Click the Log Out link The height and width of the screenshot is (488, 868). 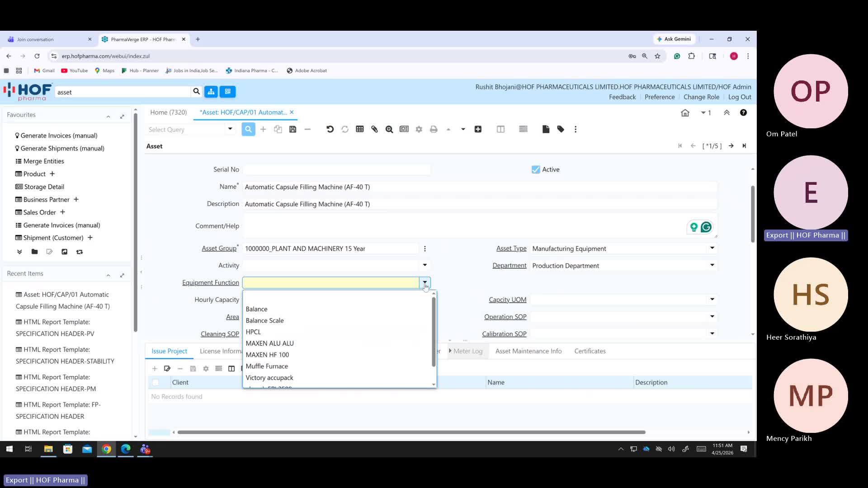(740, 97)
